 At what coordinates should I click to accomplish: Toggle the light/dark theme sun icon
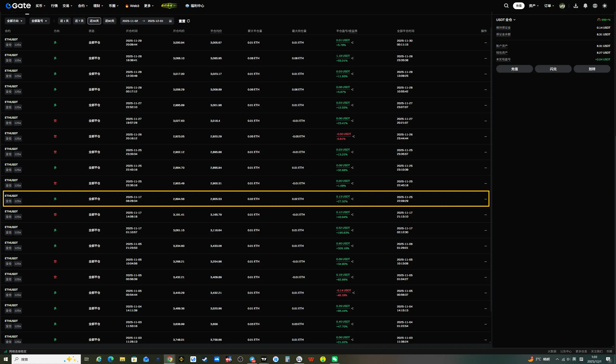click(x=604, y=6)
